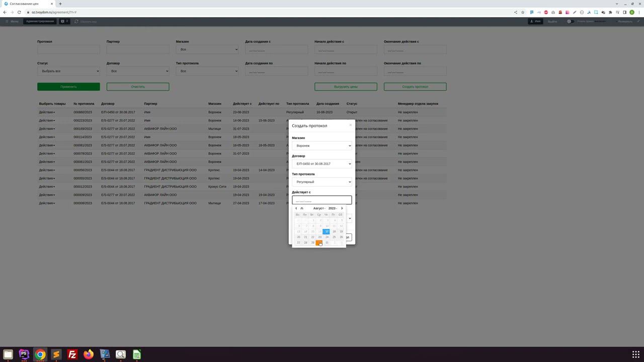Go to previous month in calendar

tap(296, 208)
